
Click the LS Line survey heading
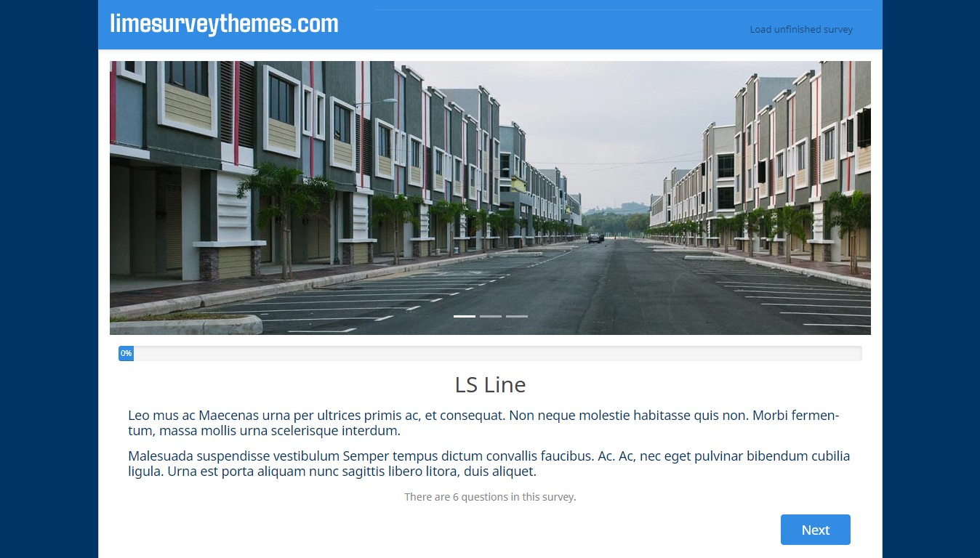(490, 384)
